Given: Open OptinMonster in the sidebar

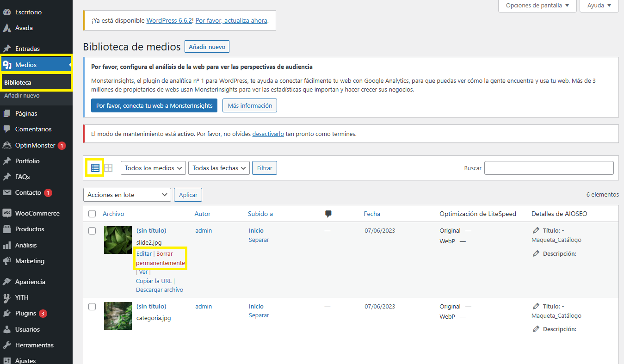Looking at the screenshot, I should click(x=35, y=145).
